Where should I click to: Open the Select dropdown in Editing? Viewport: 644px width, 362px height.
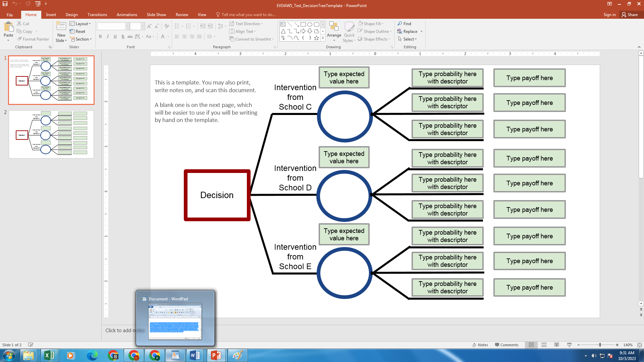[408, 39]
